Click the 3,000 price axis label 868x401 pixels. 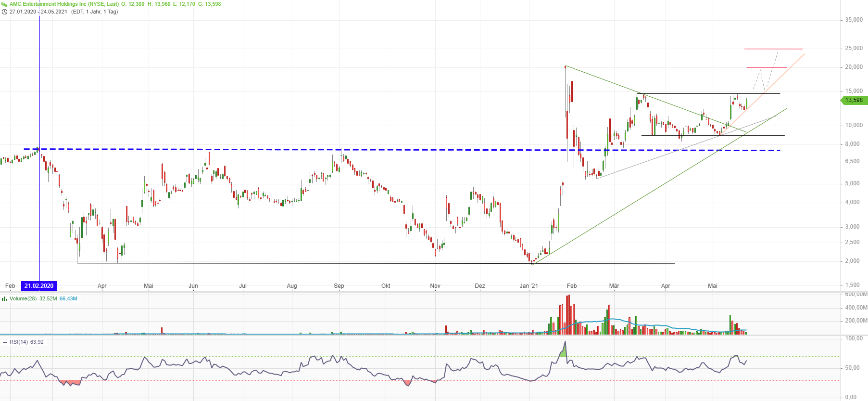pos(853,227)
